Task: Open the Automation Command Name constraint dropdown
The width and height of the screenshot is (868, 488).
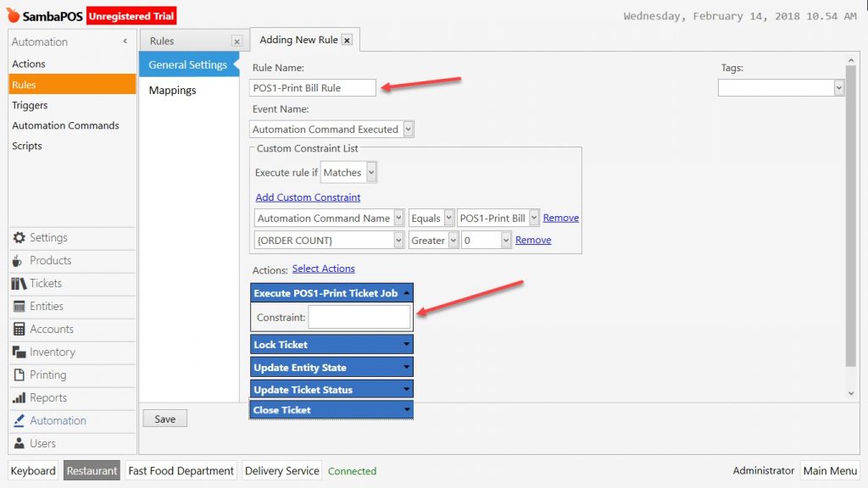Action: click(x=398, y=218)
